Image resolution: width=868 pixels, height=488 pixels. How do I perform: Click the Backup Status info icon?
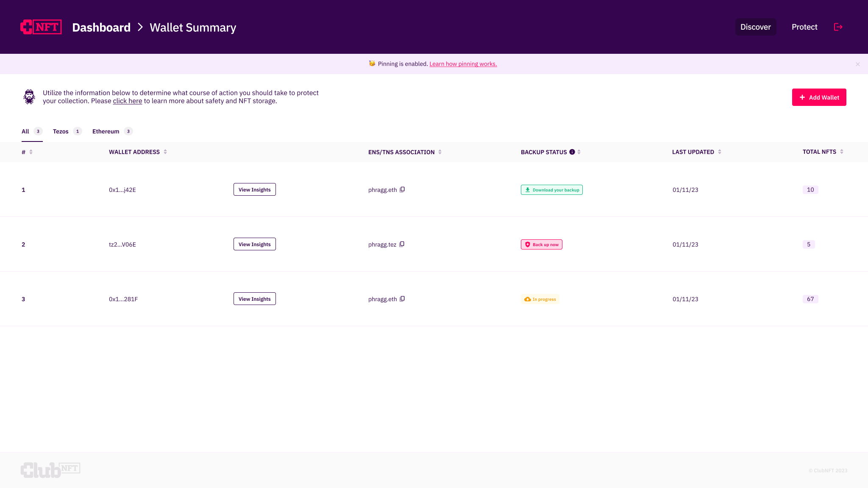tap(572, 152)
